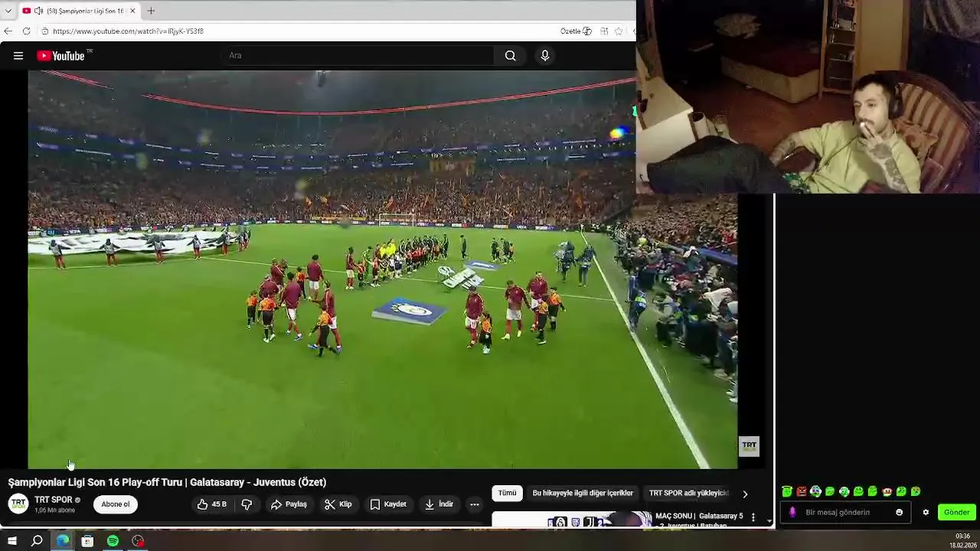The height and width of the screenshot is (551, 980).
Task: Click the purple chat identity badge icon
Action: [x=792, y=513]
